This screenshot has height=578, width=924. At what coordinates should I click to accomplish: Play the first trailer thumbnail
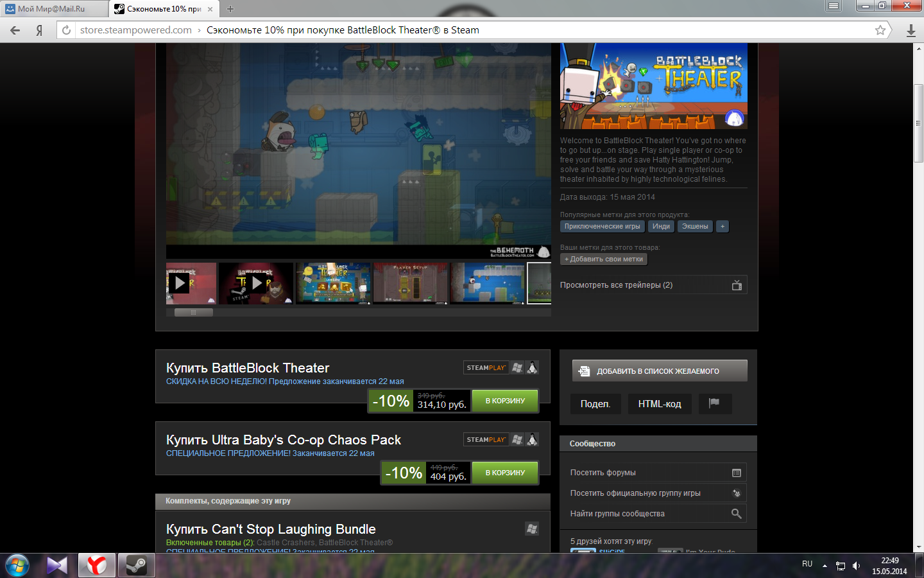(x=191, y=283)
